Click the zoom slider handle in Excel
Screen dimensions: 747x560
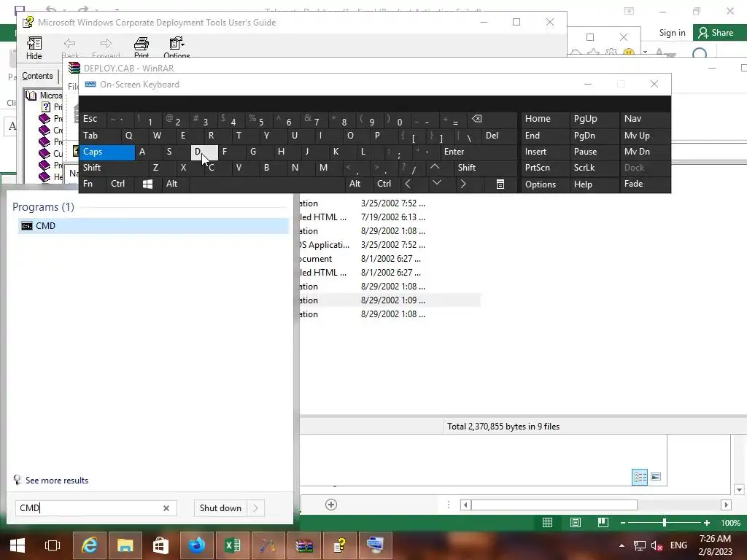tap(664, 523)
